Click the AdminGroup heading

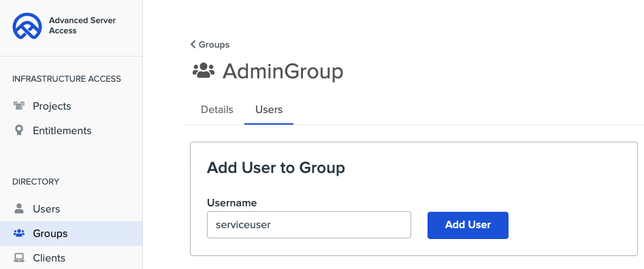pyautogui.click(x=283, y=72)
